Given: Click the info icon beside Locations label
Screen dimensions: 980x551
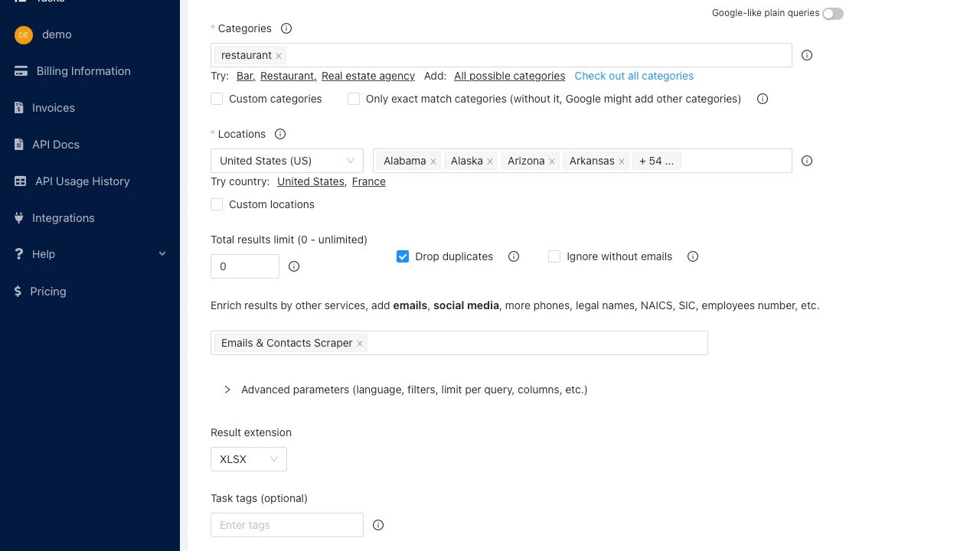Looking at the screenshot, I should point(280,134).
